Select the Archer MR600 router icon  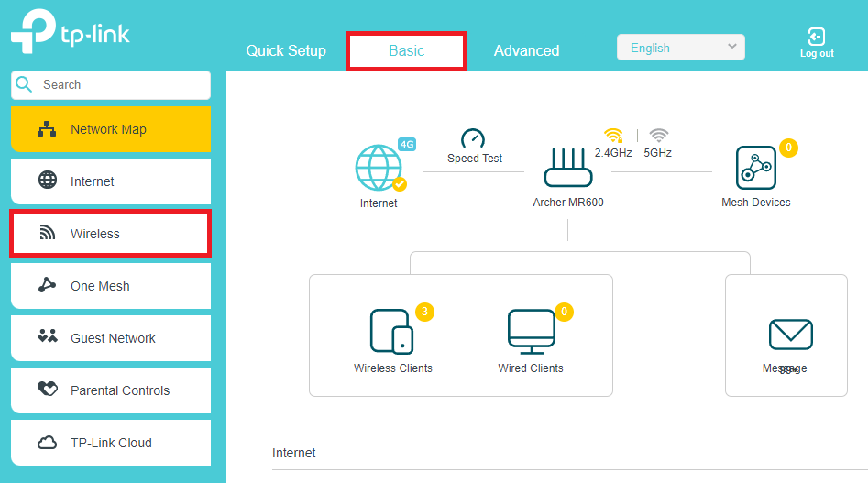(x=568, y=167)
